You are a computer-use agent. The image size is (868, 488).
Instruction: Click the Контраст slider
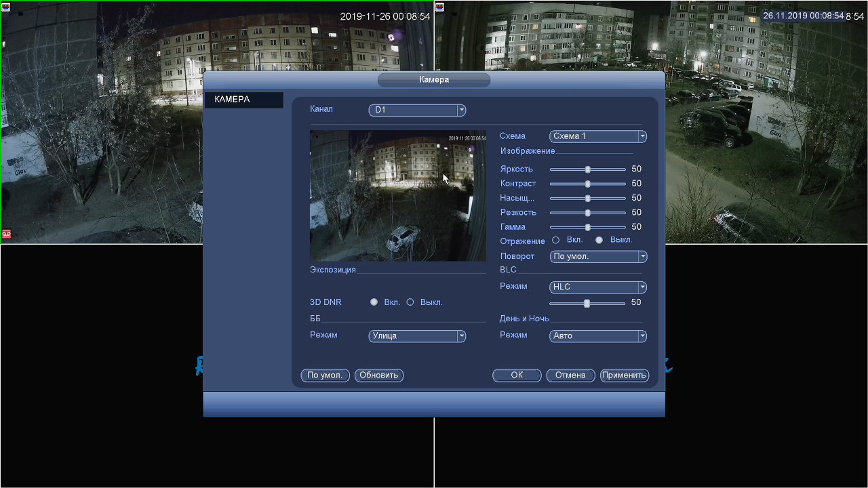click(x=587, y=184)
